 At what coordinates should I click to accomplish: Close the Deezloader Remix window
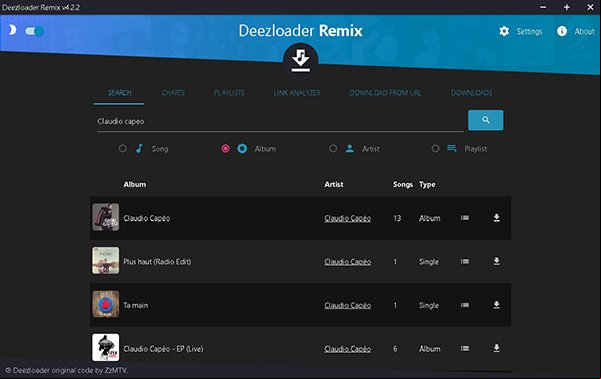click(x=590, y=7)
